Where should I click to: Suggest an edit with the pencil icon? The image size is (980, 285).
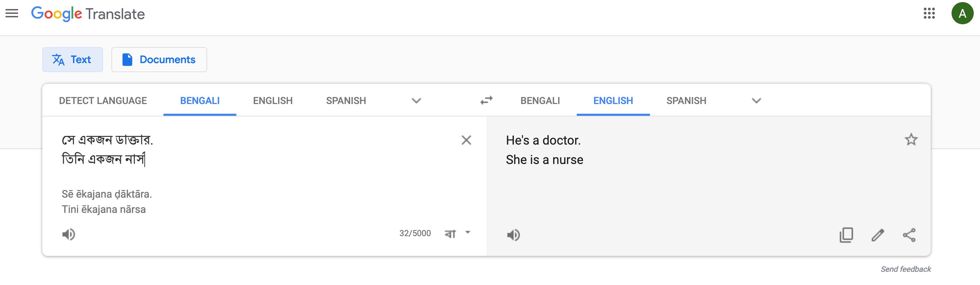[878, 235]
